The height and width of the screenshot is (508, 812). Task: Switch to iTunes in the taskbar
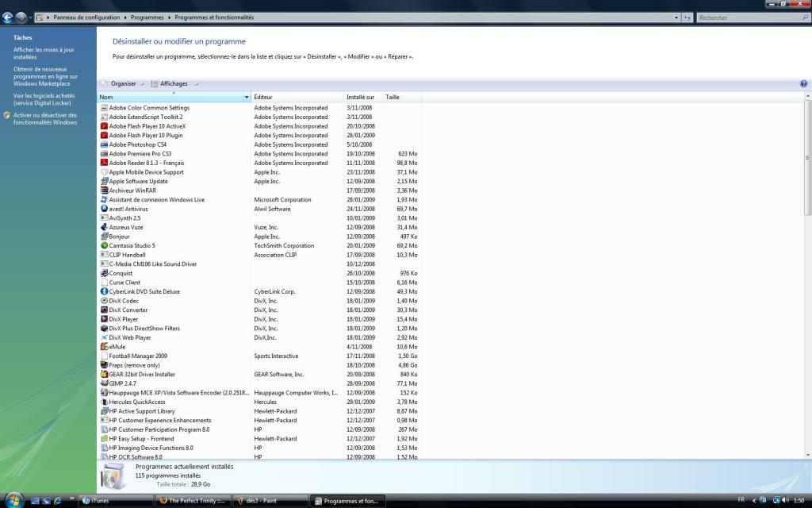(116, 501)
